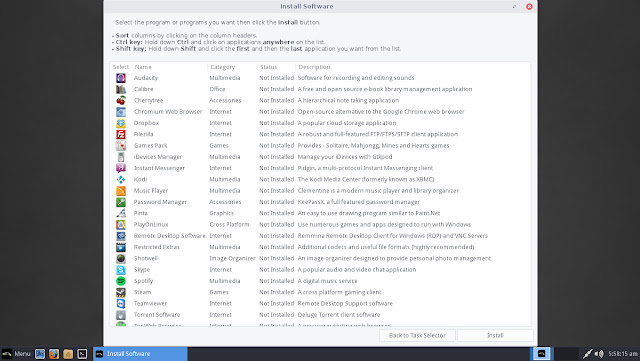Click Back to Task Selector button
This screenshot has width=640, height=361.
(417, 335)
